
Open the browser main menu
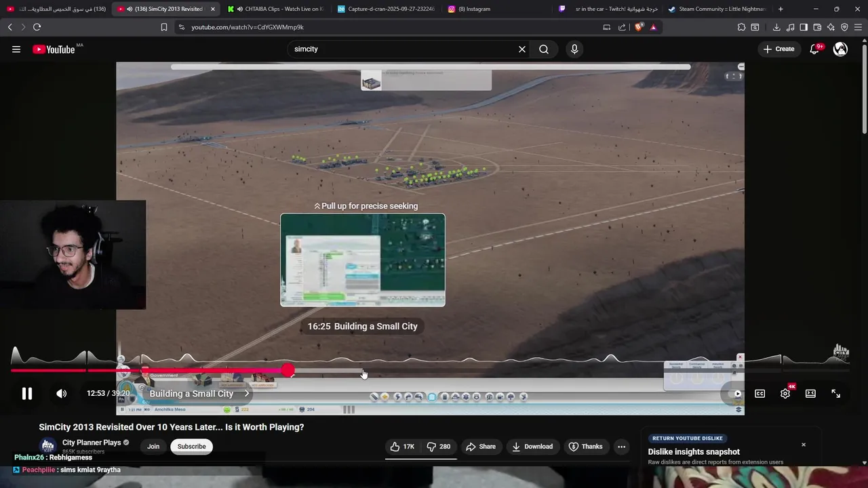(x=859, y=27)
